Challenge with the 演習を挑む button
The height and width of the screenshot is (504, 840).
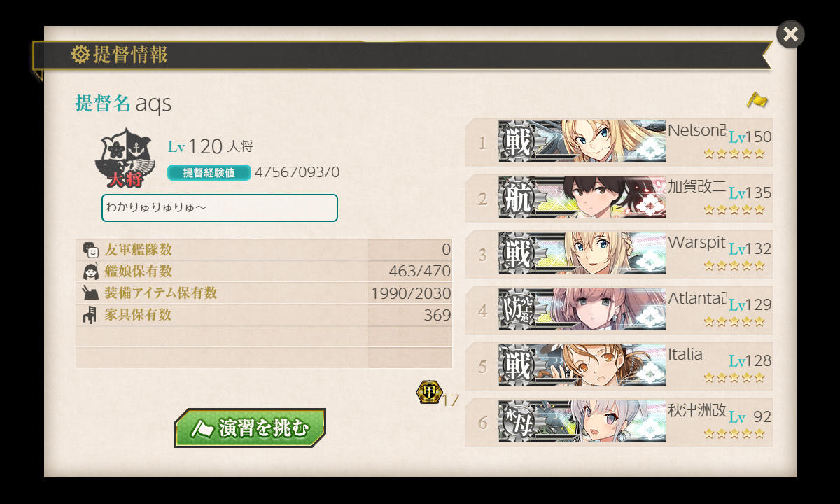click(x=250, y=428)
